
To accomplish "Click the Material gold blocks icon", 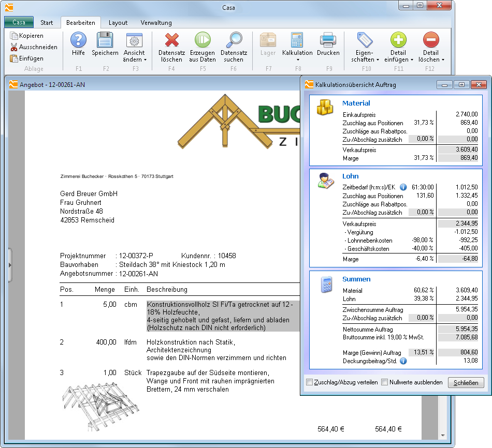I will [324, 108].
